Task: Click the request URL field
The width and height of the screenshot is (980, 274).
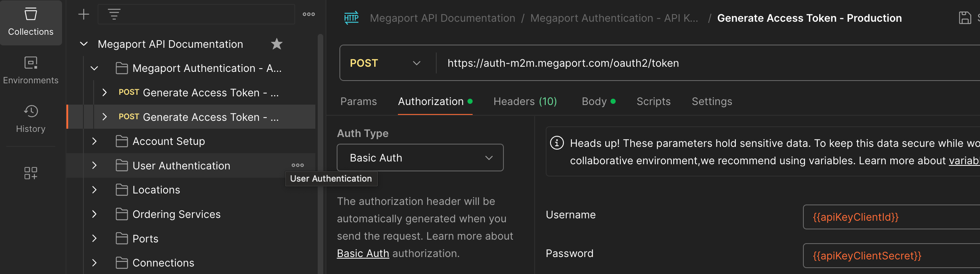Action: tap(707, 63)
